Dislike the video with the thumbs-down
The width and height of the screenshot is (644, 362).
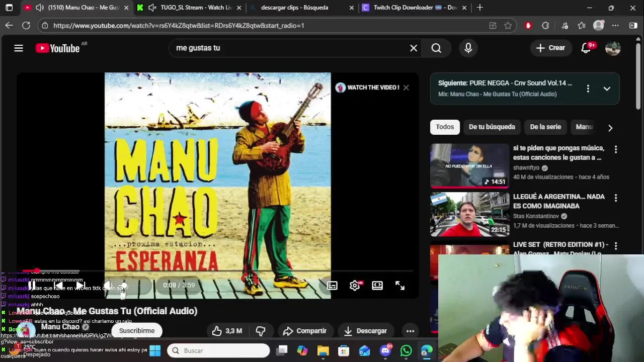pos(261,331)
